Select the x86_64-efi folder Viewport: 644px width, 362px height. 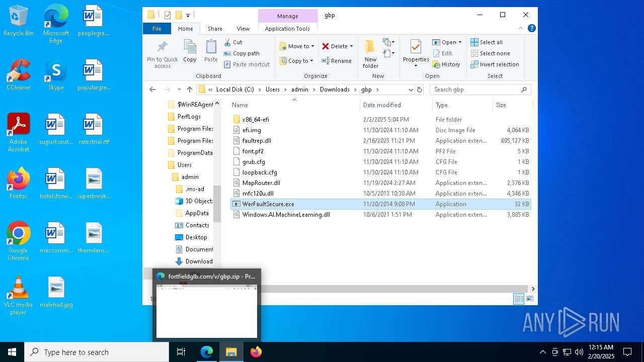[x=256, y=120]
